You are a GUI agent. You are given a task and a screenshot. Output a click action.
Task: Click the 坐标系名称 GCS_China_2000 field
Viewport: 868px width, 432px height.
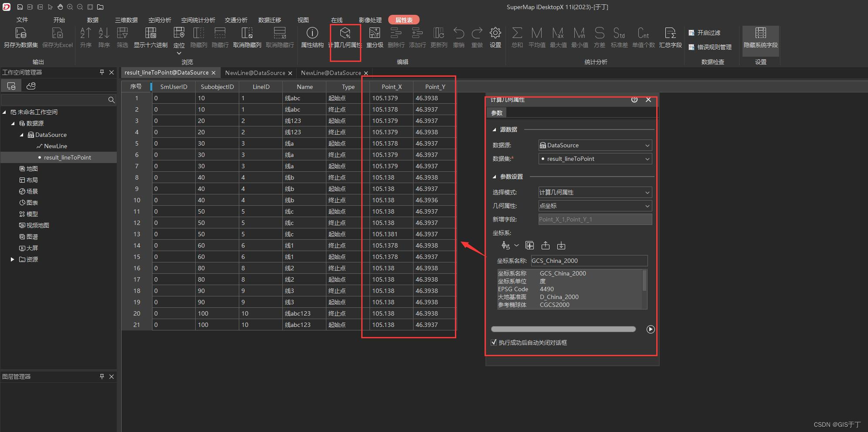coord(589,261)
